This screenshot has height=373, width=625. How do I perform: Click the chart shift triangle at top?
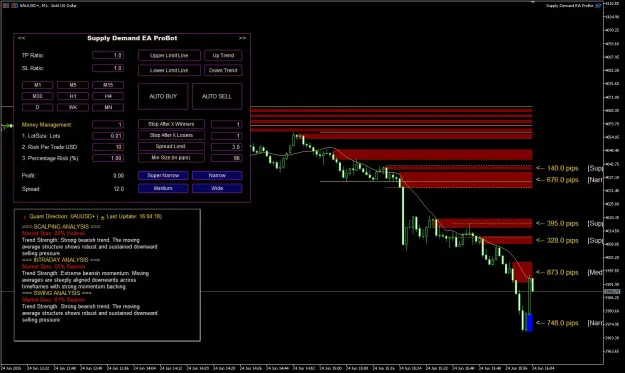tap(533, 2)
